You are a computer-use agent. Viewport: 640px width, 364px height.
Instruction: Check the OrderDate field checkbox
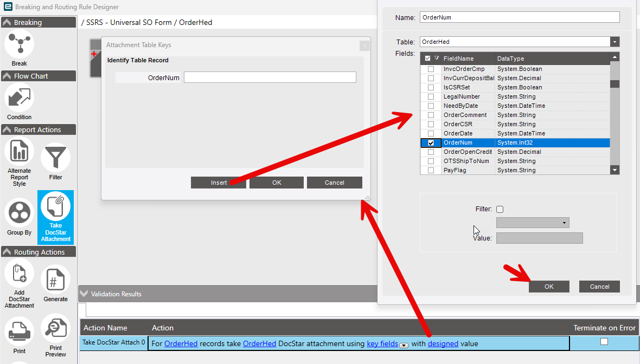point(431,133)
